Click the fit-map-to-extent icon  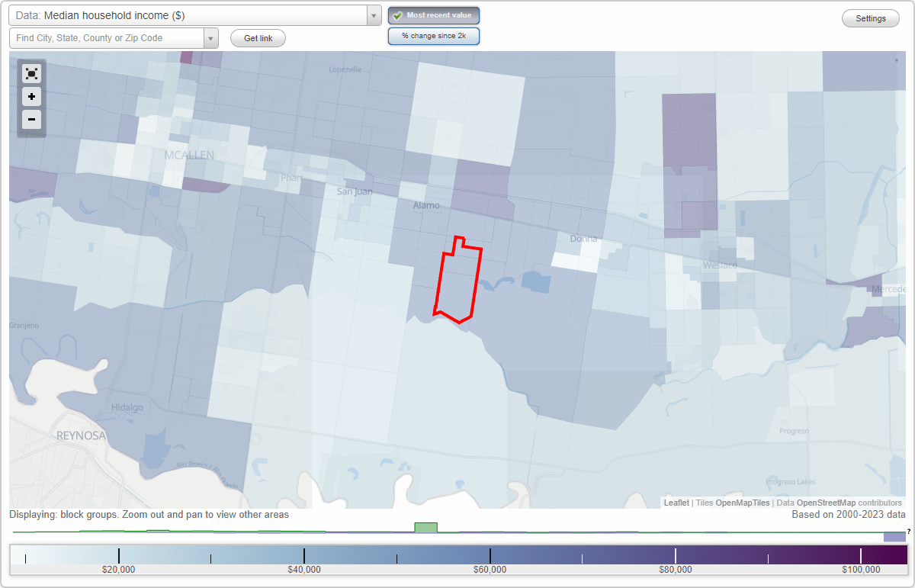[x=31, y=73]
